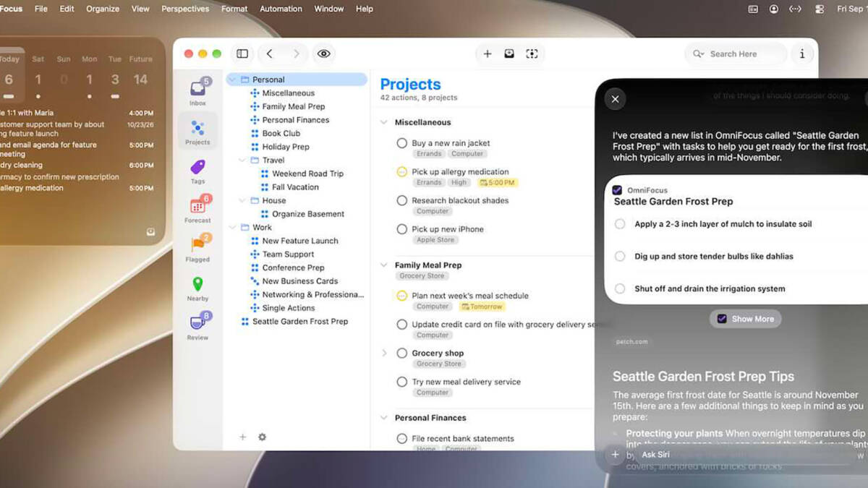Collapse the Work folder in sidebar
Screen dimensions: 868x488
pos(233,227)
